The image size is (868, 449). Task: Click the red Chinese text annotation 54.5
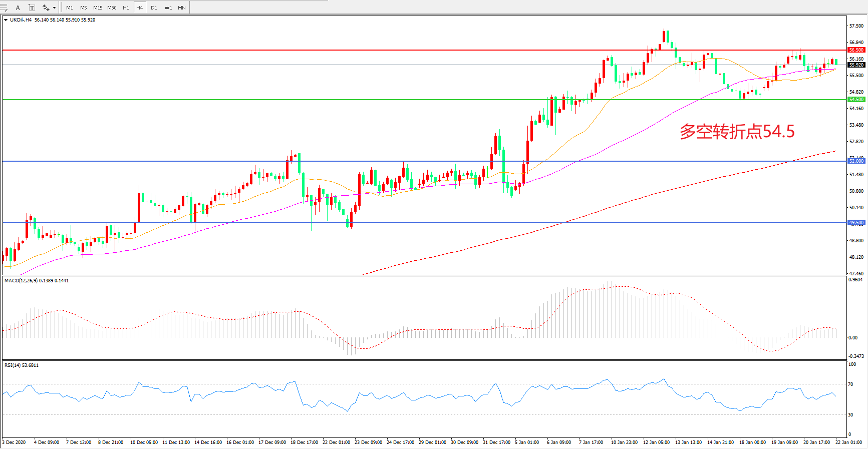pos(737,132)
